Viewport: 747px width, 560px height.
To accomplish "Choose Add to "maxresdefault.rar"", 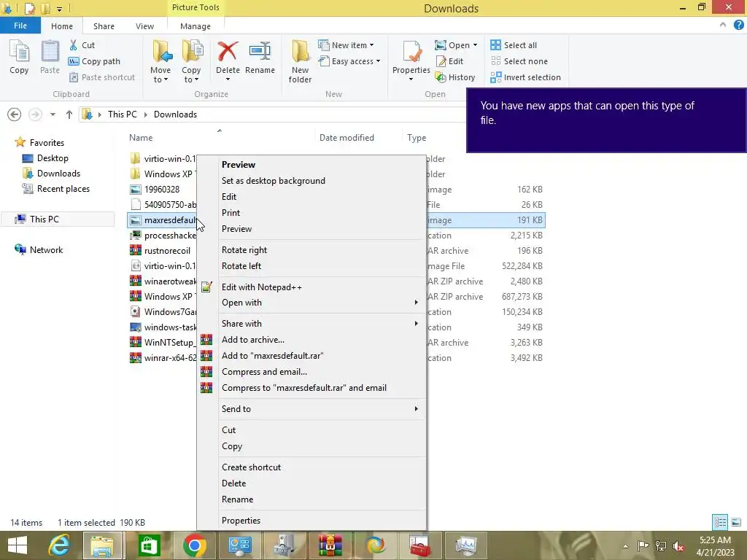I will coord(273,356).
